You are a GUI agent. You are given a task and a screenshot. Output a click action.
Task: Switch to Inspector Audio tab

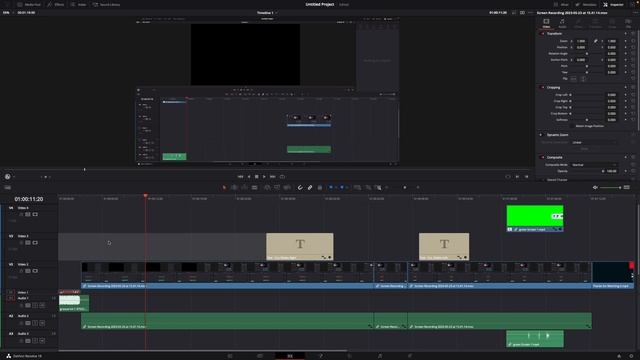coord(562,23)
